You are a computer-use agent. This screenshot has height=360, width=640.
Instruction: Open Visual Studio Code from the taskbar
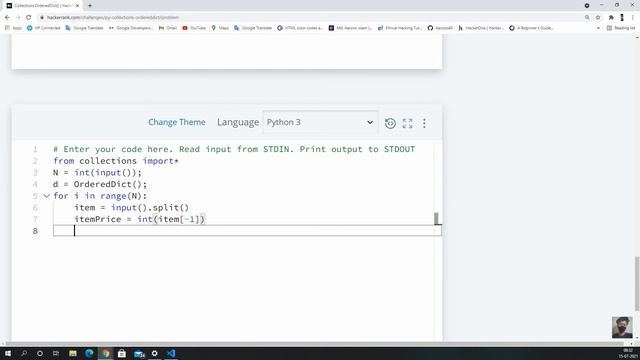coord(171,353)
